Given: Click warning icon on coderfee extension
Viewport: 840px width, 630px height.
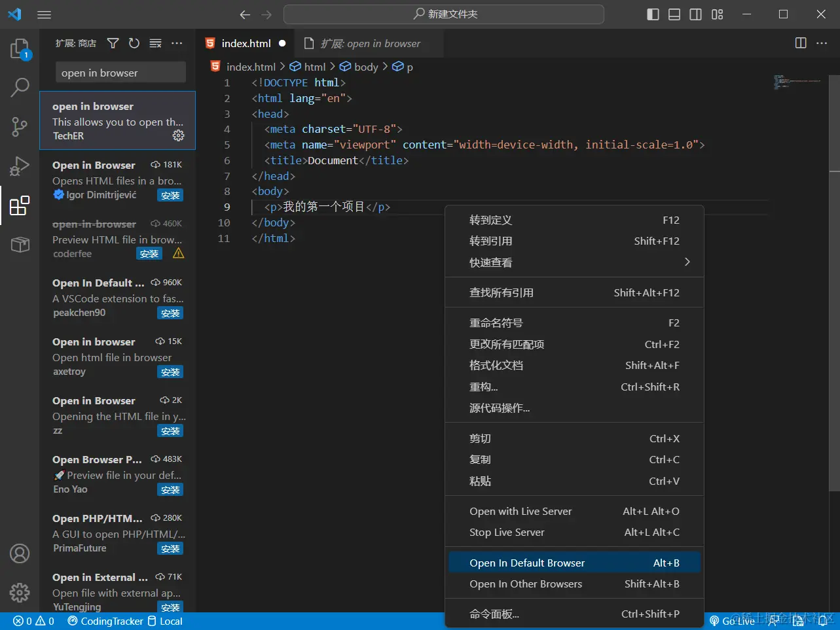Looking at the screenshot, I should pyautogui.click(x=178, y=253).
